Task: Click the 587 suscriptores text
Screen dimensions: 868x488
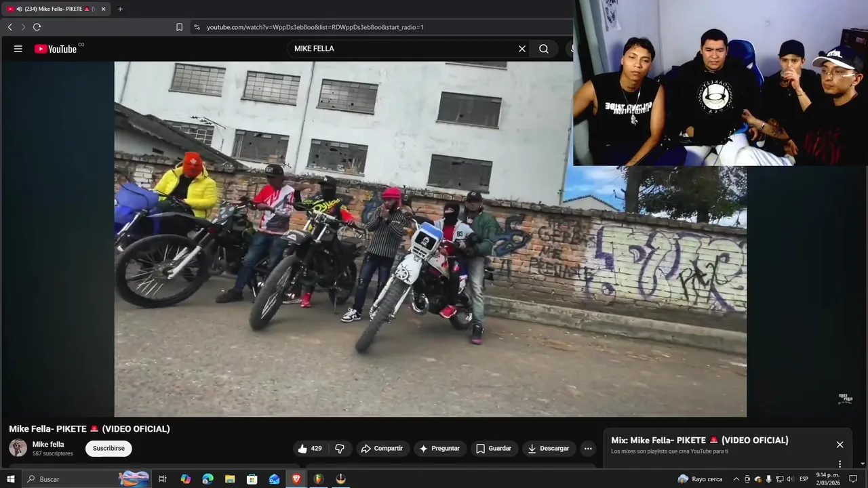Action: pos(53,453)
